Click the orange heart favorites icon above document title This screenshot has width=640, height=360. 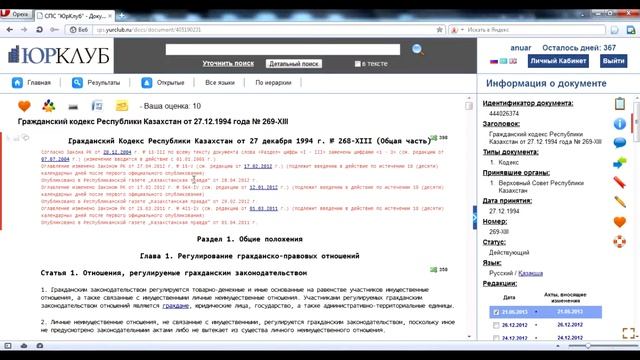[x=24, y=106]
